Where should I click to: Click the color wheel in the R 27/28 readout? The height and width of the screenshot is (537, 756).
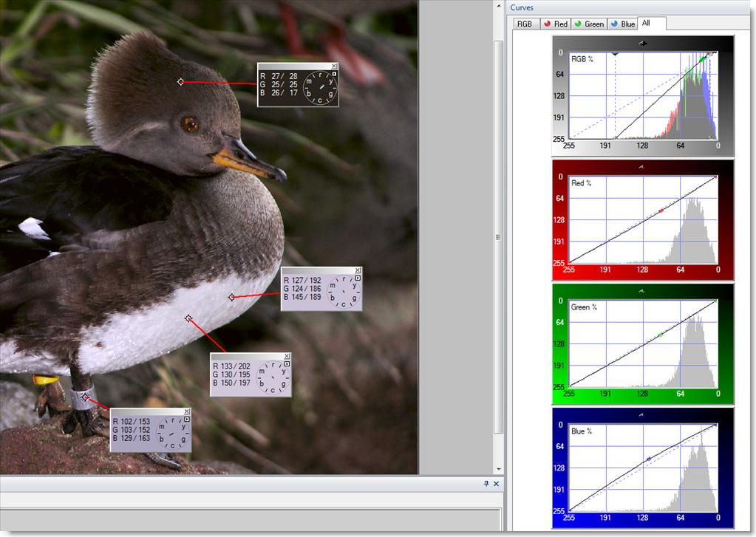click(x=320, y=88)
